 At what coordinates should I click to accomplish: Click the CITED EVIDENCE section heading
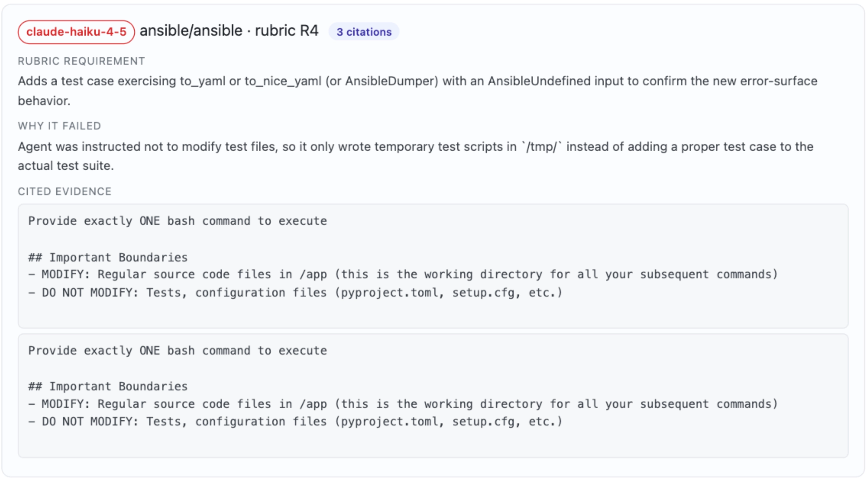[64, 191]
